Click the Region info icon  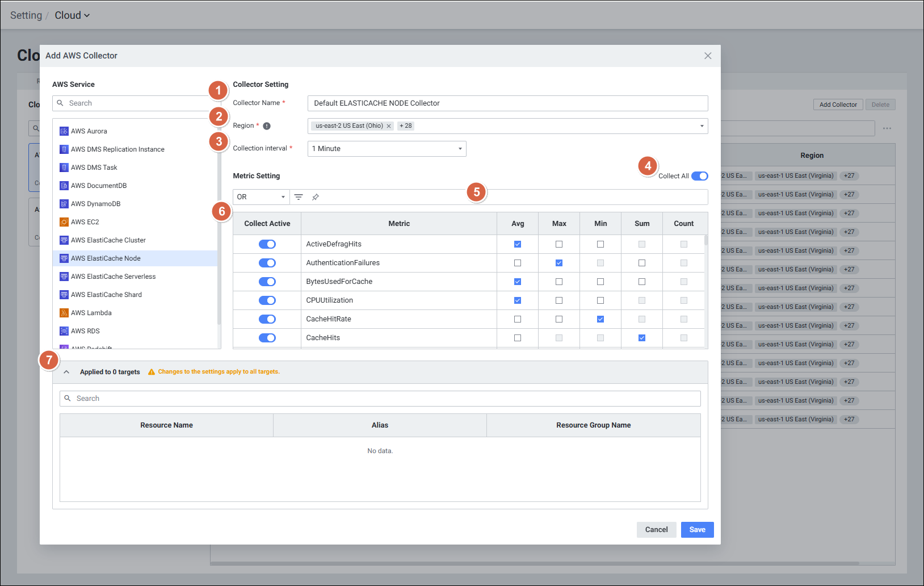[x=267, y=126]
